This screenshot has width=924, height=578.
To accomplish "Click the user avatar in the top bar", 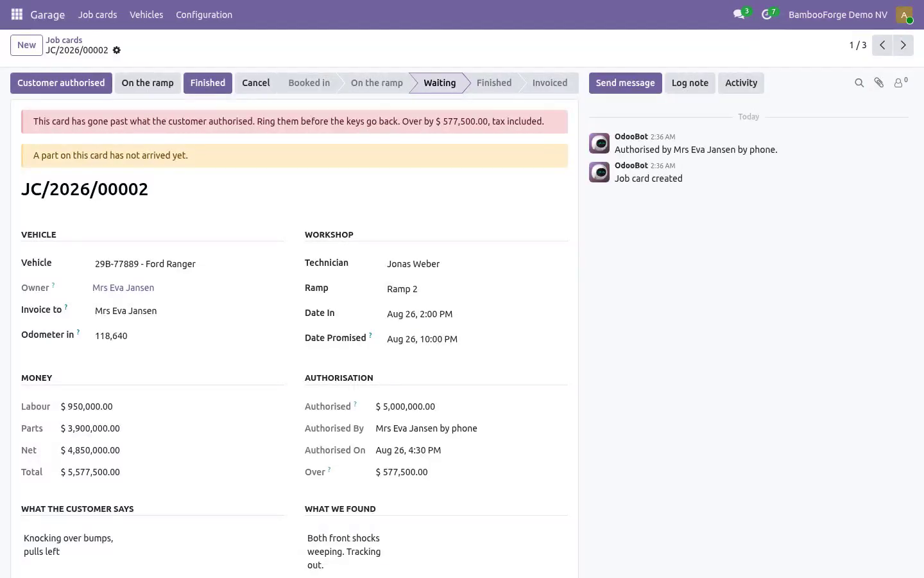I will [x=904, y=15].
